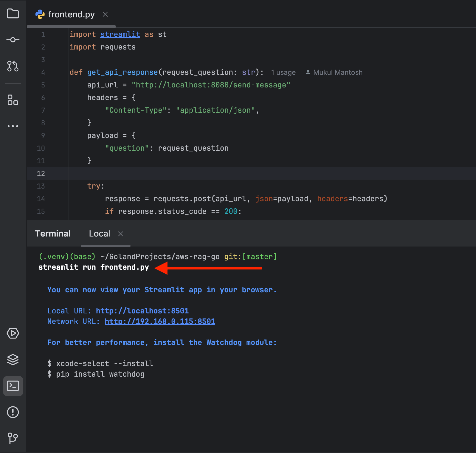
Task: Select the Local terminal tab
Action: pos(99,234)
